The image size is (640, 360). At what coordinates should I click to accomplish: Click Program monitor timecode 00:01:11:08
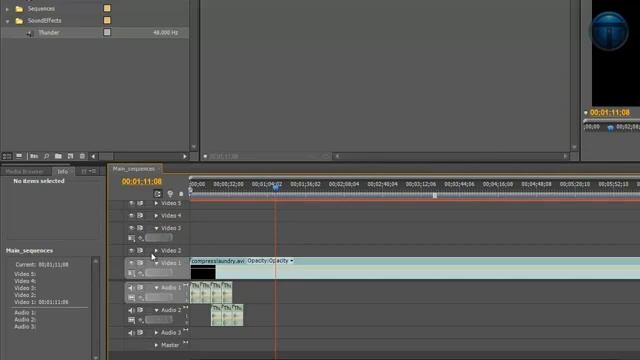click(x=610, y=112)
